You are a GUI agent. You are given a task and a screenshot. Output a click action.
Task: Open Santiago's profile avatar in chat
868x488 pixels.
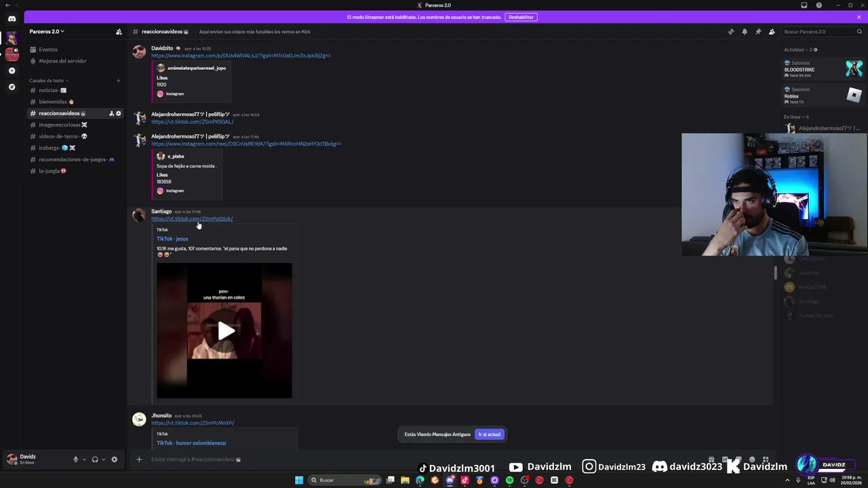pos(139,216)
